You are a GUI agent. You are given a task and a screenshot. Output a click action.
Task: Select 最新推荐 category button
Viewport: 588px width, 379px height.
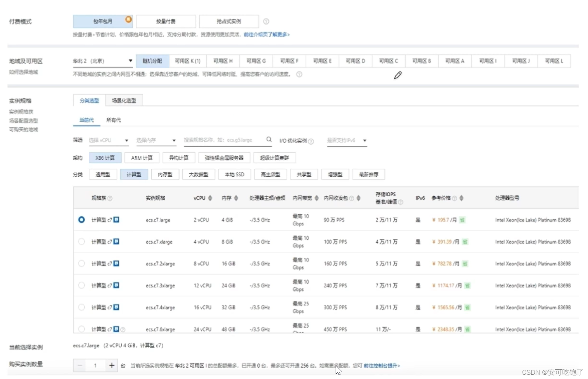click(x=369, y=174)
